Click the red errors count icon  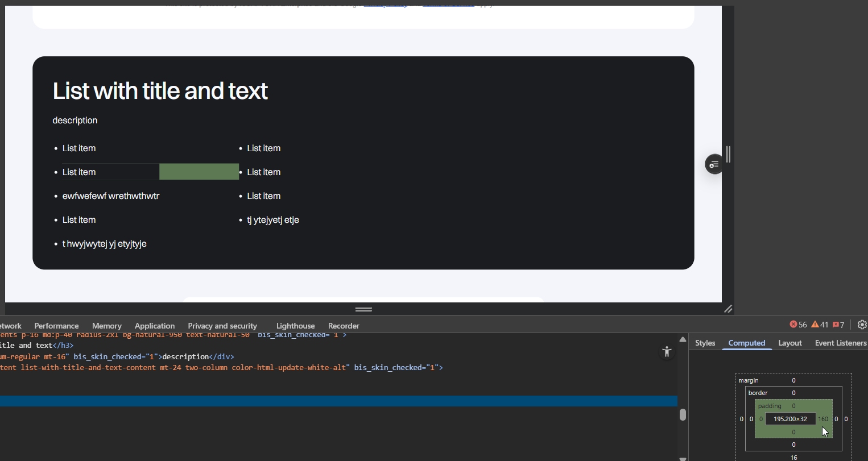coord(793,325)
